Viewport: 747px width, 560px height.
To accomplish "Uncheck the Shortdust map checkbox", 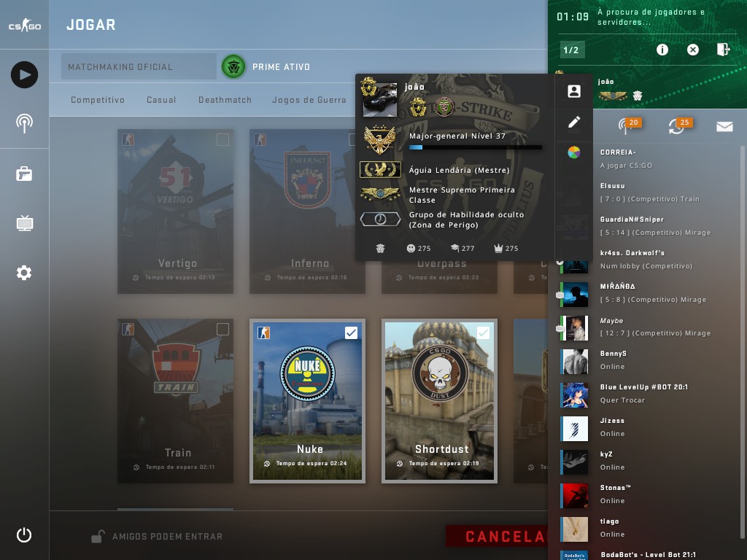I will click(x=483, y=332).
